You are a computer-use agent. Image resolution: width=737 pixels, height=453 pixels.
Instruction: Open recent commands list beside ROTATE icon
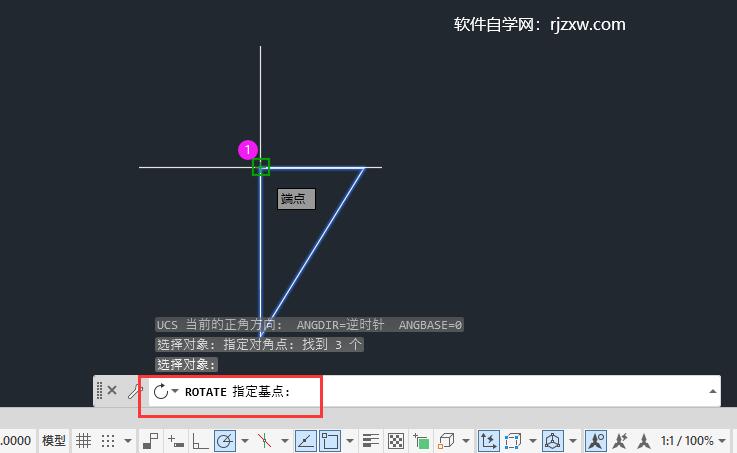175,391
